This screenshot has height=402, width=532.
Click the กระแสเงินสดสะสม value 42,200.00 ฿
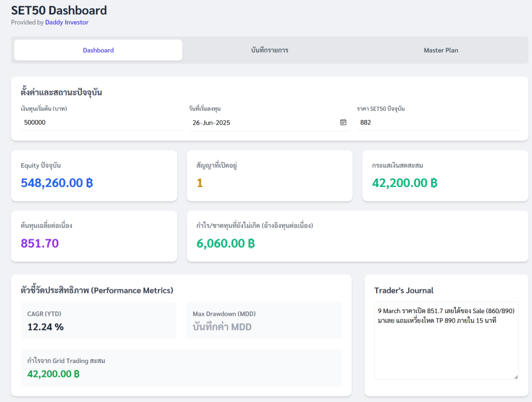(405, 183)
